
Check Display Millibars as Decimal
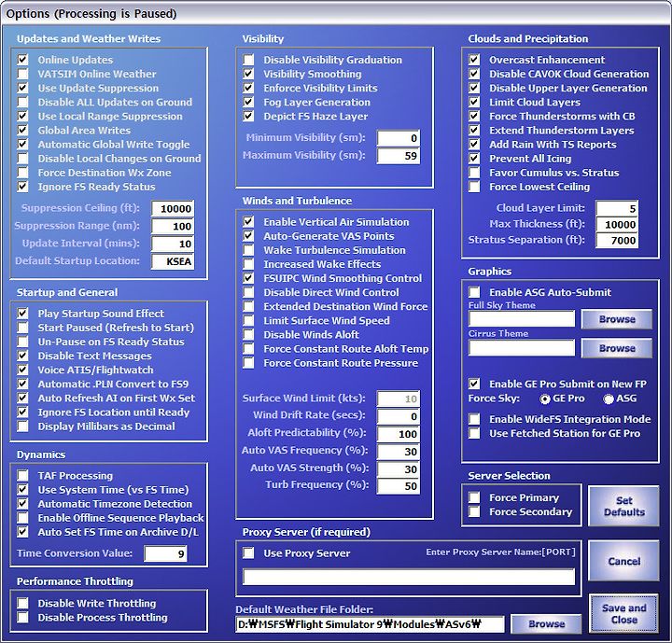pos(22,426)
